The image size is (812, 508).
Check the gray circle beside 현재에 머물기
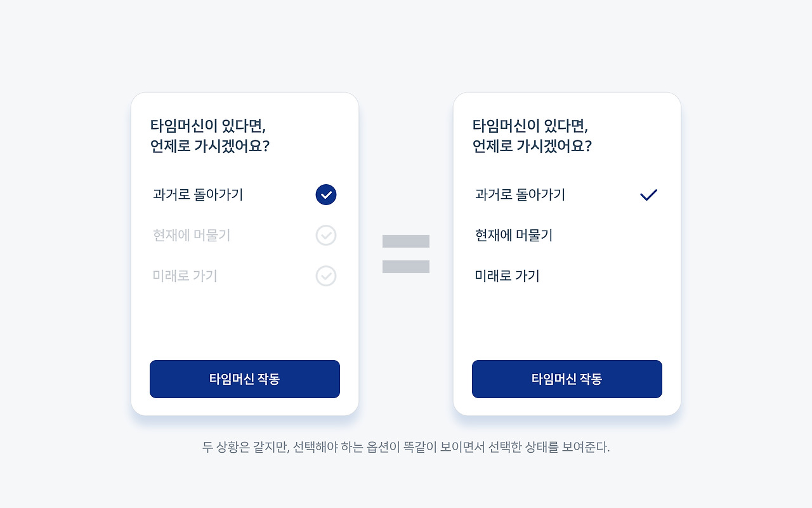326,236
